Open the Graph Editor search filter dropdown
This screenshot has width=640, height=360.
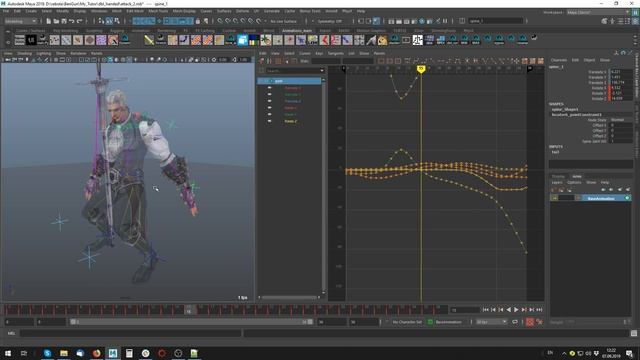322,71
